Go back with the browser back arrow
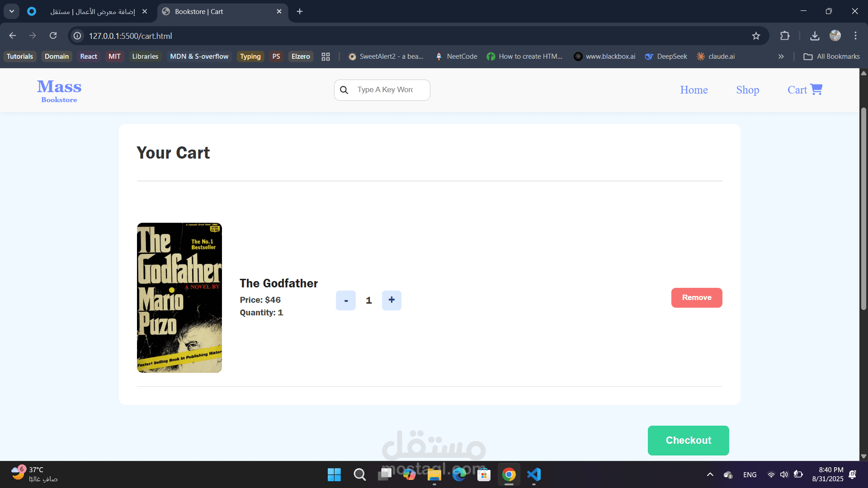This screenshot has width=868, height=488. (x=13, y=36)
